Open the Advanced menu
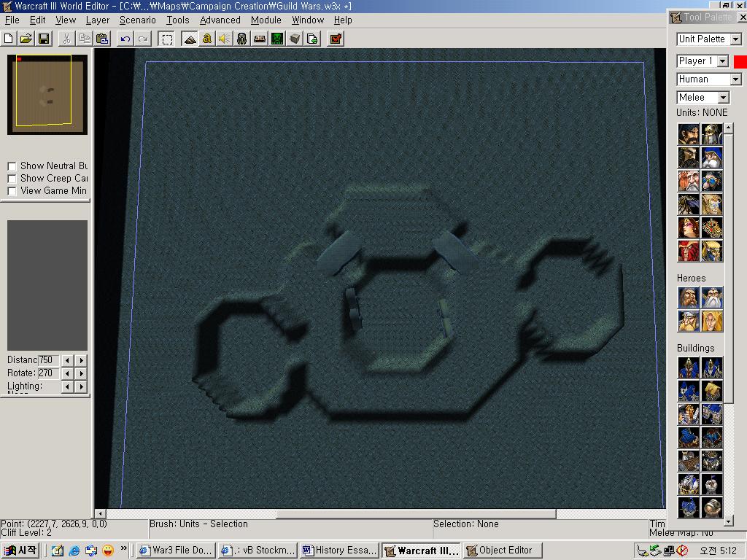This screenshot has height=560, width=747. click(x=220, y=20)
